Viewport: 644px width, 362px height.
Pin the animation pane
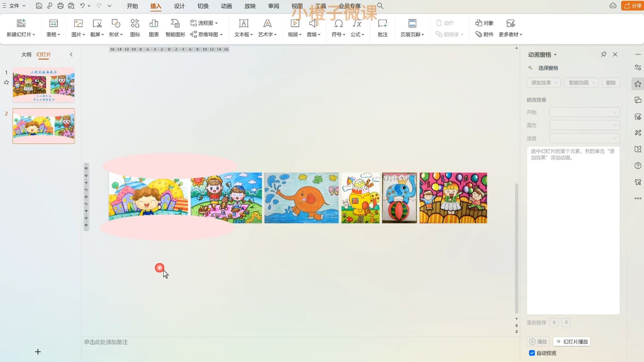(x=604, y=54)
